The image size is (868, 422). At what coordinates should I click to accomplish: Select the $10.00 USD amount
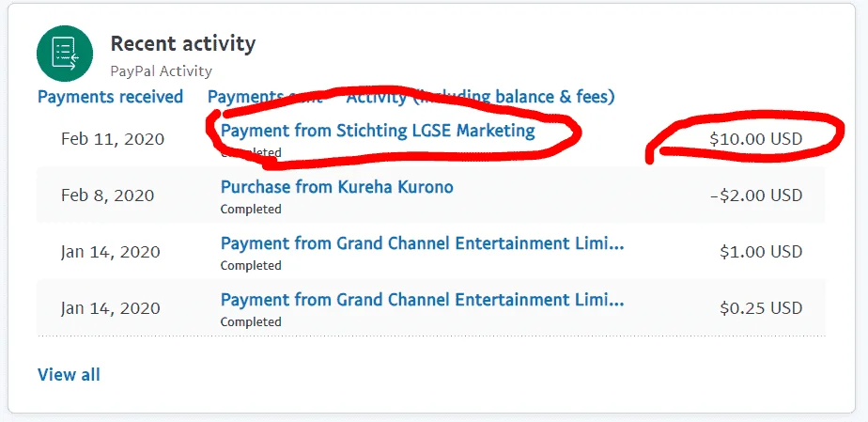[x=755, y=138]
